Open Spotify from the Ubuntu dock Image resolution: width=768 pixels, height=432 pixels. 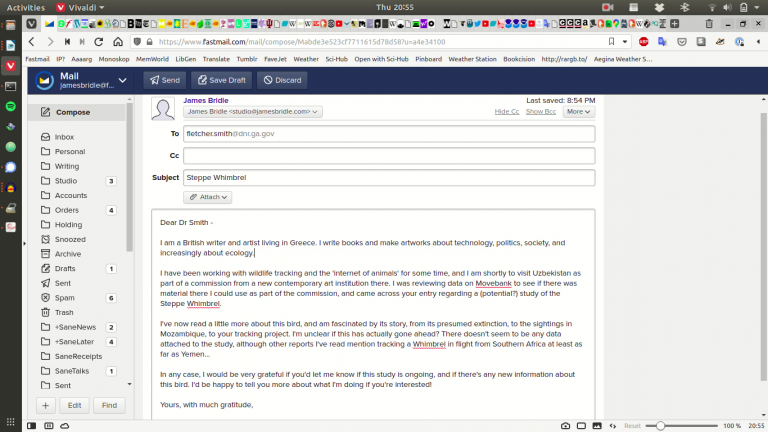coord(10,105)
